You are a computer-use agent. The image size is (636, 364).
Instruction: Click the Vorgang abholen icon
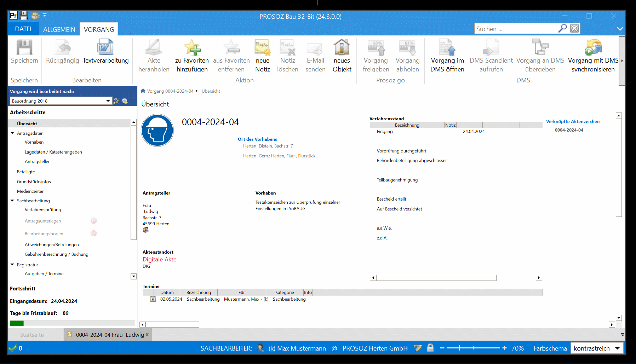[407, 47]
